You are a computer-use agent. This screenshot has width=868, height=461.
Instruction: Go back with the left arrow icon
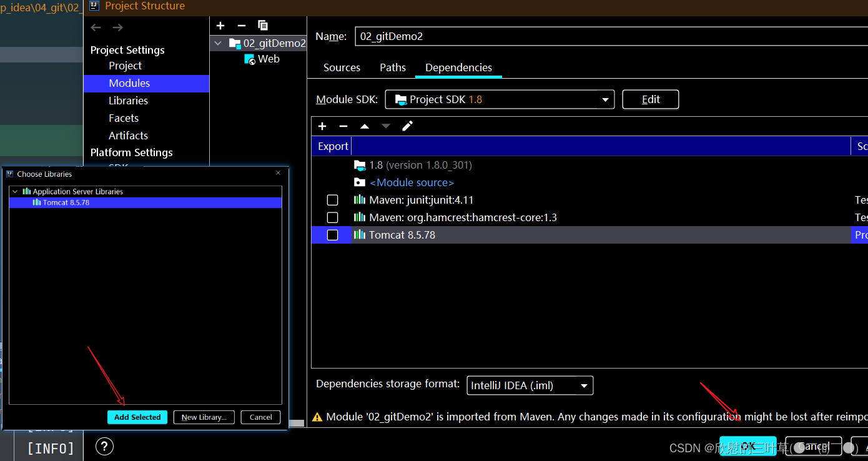96,27
